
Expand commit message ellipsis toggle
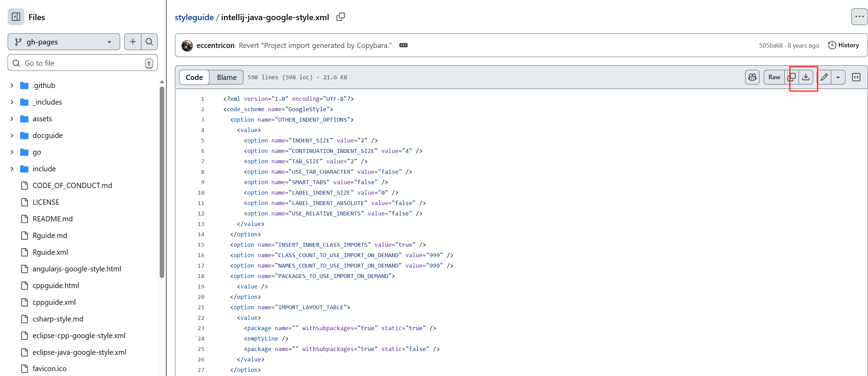[403, 45]
